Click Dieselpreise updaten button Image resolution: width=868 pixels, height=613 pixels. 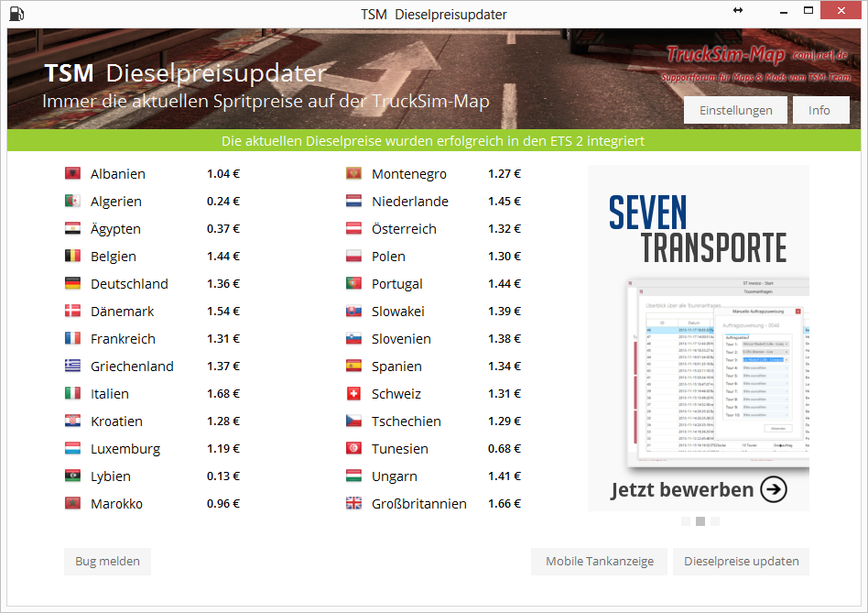point(742,562)
